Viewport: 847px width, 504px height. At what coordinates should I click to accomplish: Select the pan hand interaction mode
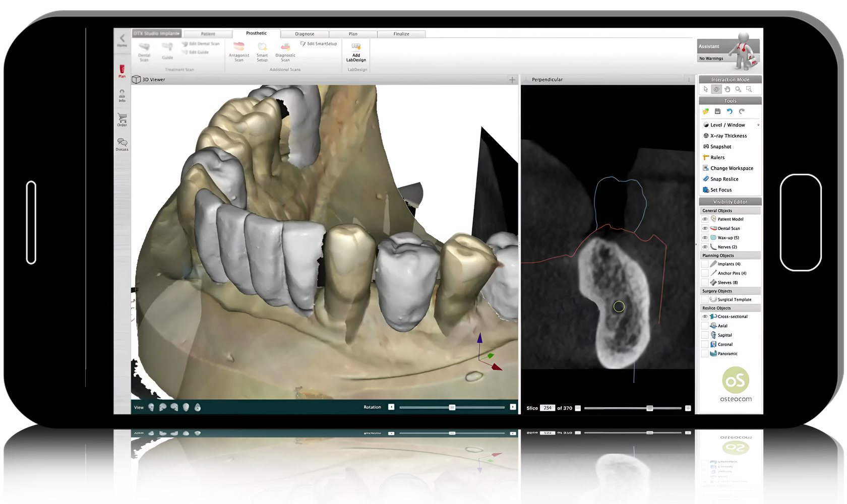coord(727,89)
